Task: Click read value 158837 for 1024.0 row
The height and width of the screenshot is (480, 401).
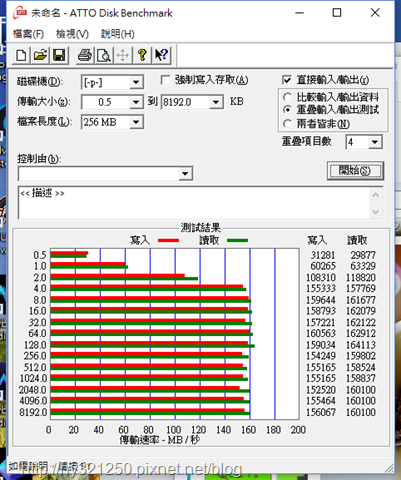Action: (x=361, y=378)
